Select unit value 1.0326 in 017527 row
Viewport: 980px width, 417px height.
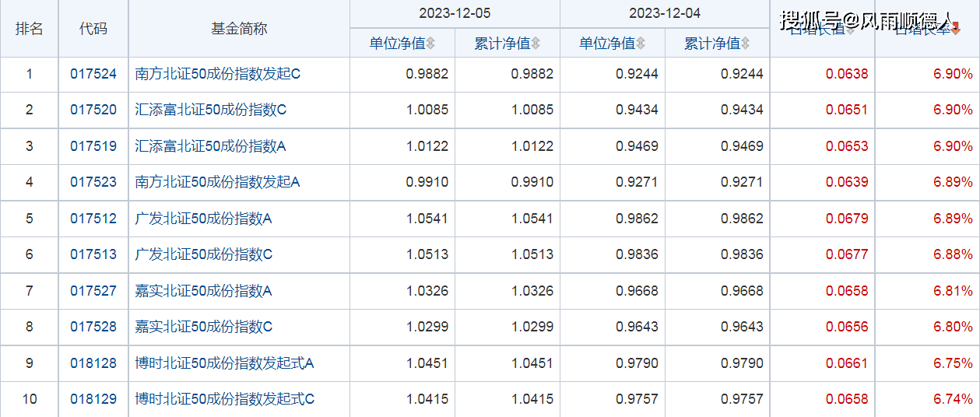click(x=427, y=291)
